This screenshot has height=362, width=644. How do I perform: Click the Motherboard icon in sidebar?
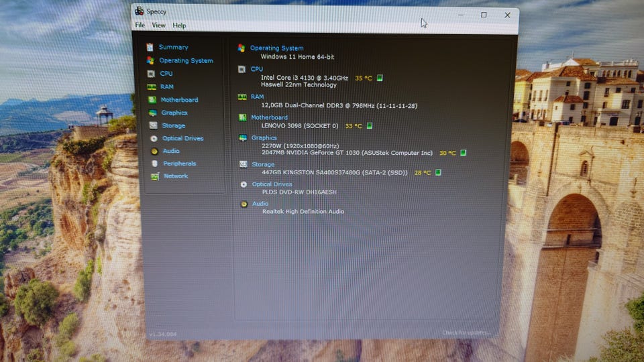(152, 100)
